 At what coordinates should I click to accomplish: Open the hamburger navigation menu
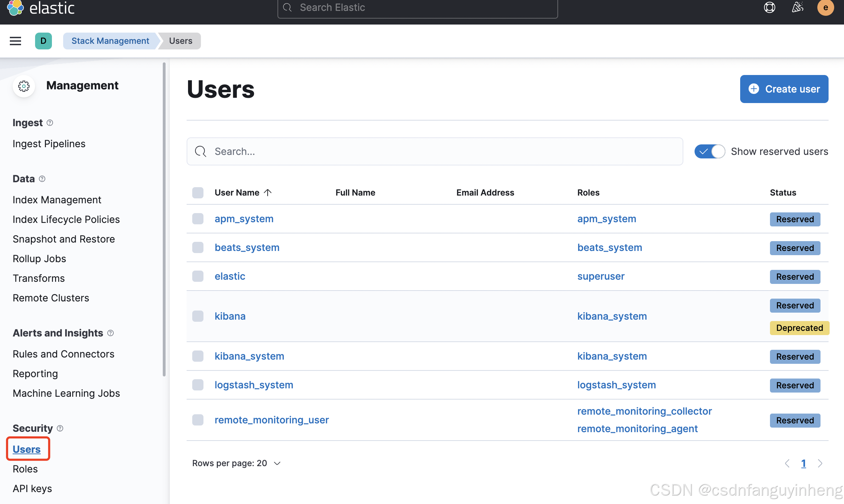tap(15, 41)
